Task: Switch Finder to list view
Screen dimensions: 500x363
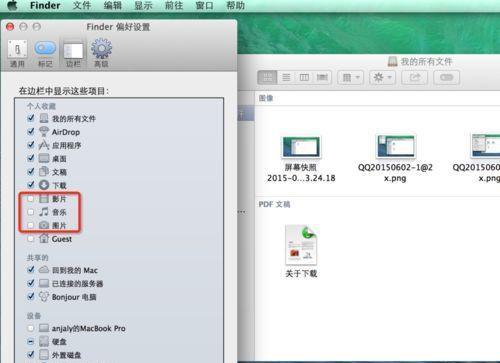Action: click(x=286, y=78)
